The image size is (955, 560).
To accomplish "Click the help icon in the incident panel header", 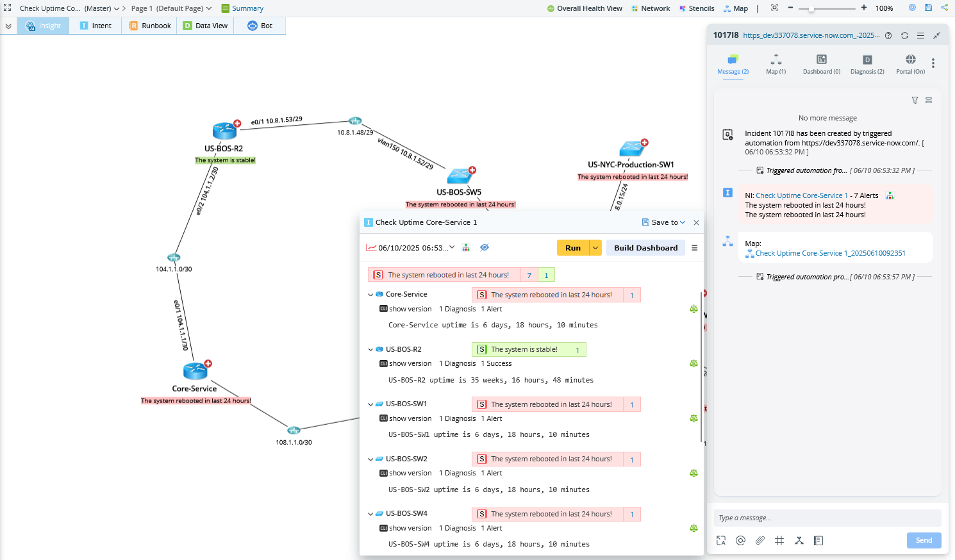I will coord(888,35).
